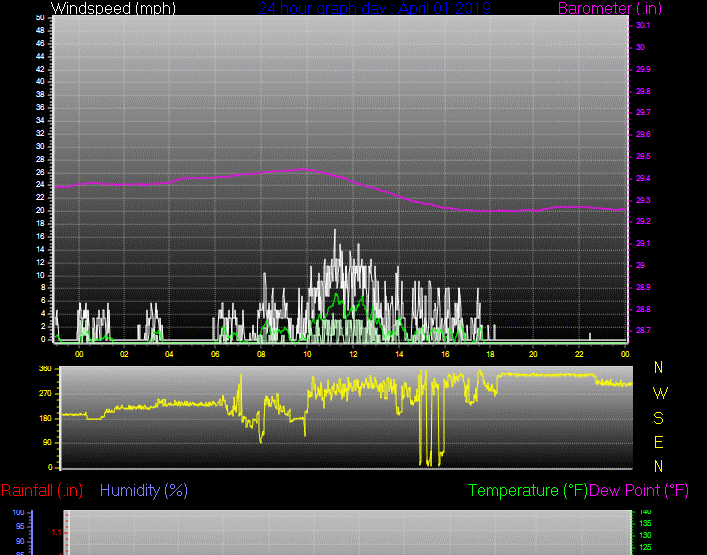
Task: Select the "Dew Point (°F)" legend label
Action: point(639,491)
